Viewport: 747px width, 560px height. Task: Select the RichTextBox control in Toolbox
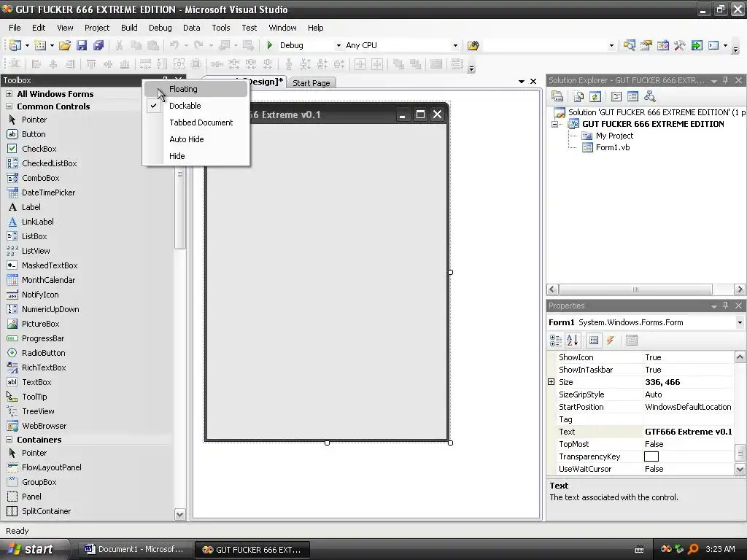(x=44, y=367)
